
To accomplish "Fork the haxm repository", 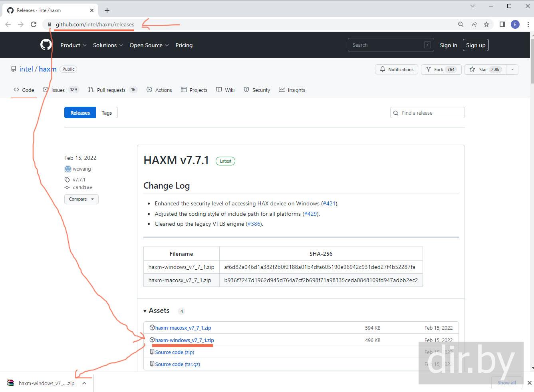I will [441, 70].
